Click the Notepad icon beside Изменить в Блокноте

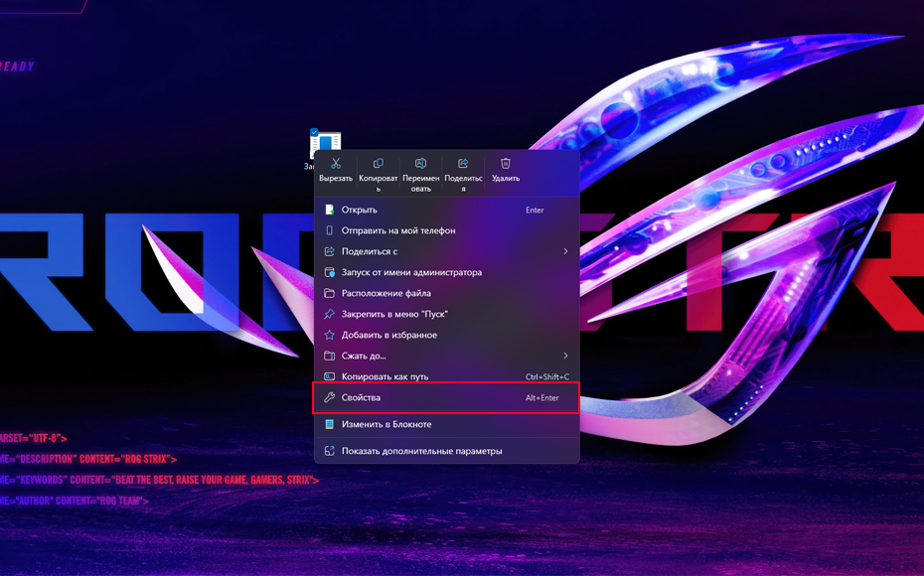click(330, 424)
